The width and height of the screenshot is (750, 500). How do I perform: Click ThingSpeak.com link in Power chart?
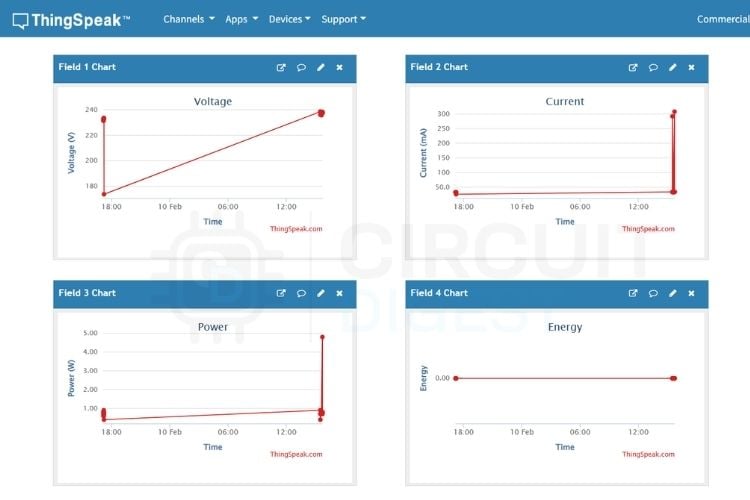point(296,454)
